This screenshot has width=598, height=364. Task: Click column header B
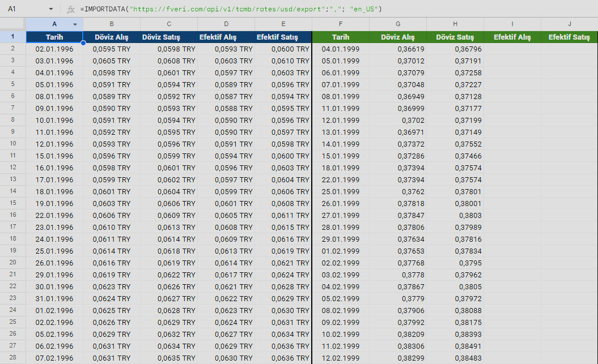[x=111, y=24]
